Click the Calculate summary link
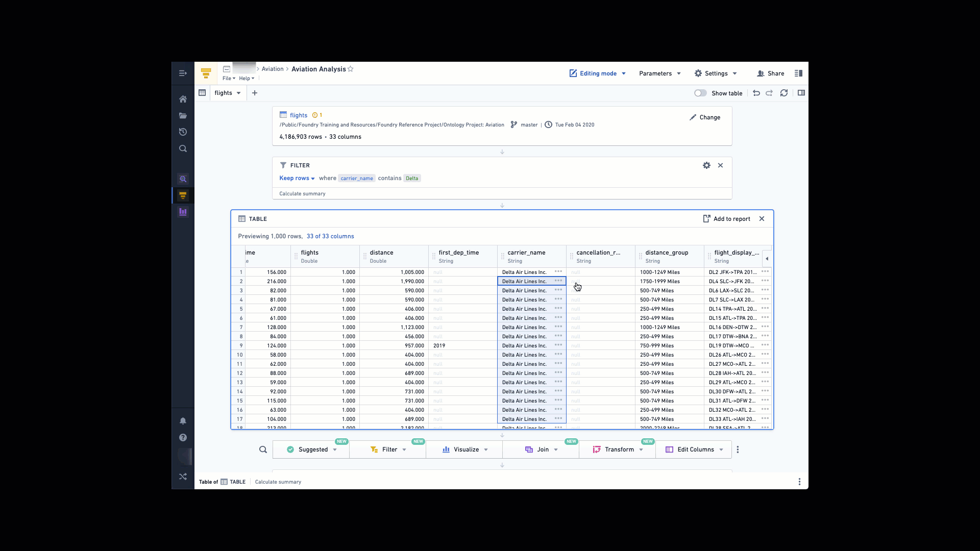Screen dimensions: 980x551 (302, 194)
